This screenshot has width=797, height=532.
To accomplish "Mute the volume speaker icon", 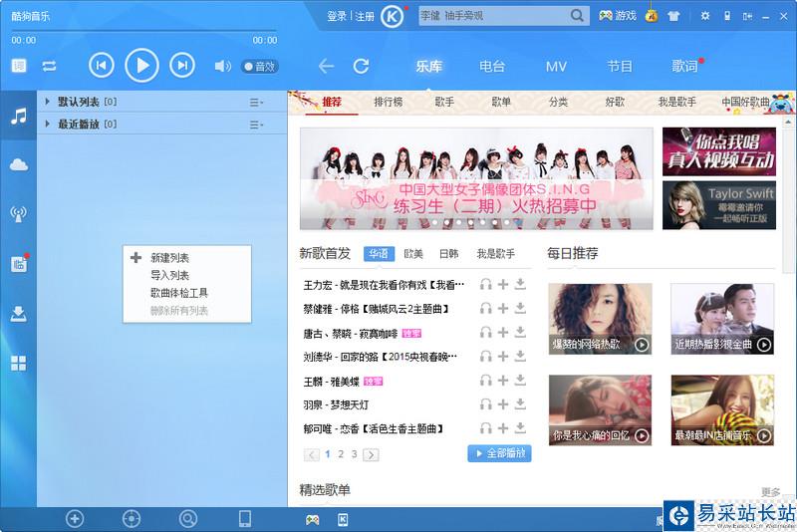I will (222, 66).
